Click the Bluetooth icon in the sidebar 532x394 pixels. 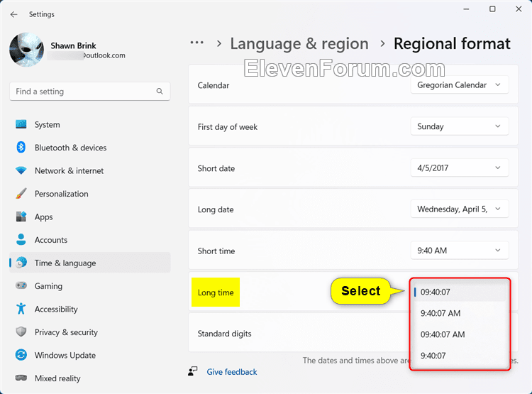click(21, 148)
